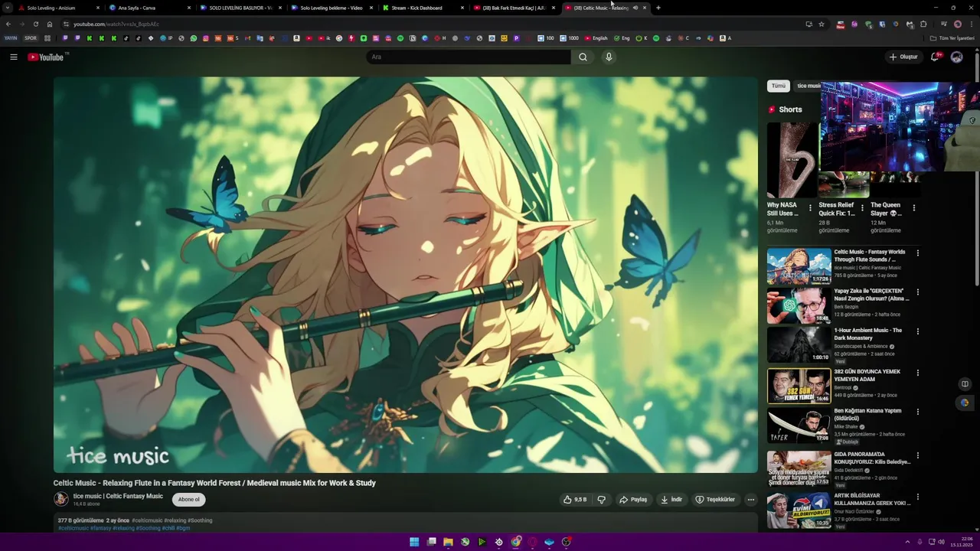Open options for 1-Hour Ambient Music video
The width and height of the screenshot is (980, 551).
[918, 332]
